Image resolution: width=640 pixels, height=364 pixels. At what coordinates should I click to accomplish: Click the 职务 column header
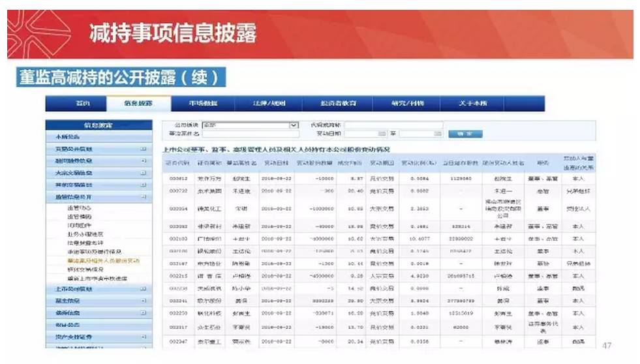tap(542, 163)
